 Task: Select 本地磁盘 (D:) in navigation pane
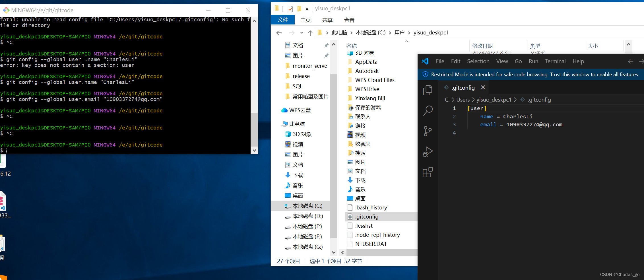307,216
